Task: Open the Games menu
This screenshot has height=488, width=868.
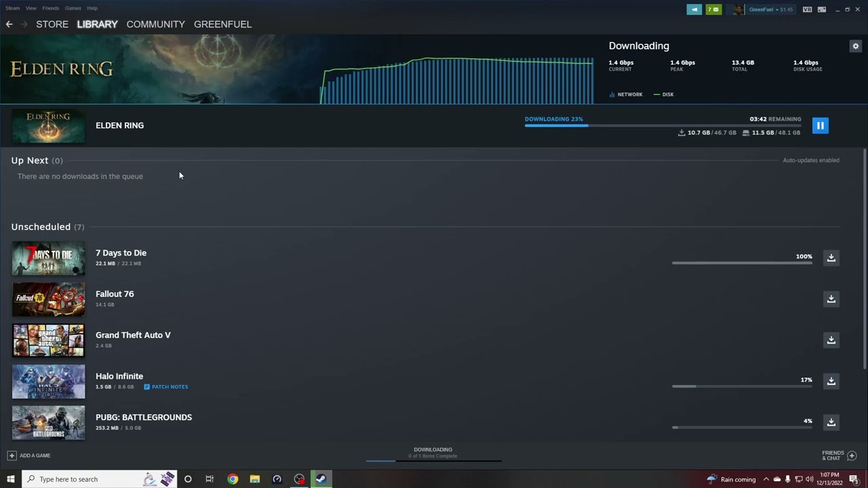Action: tap(73, 8)
